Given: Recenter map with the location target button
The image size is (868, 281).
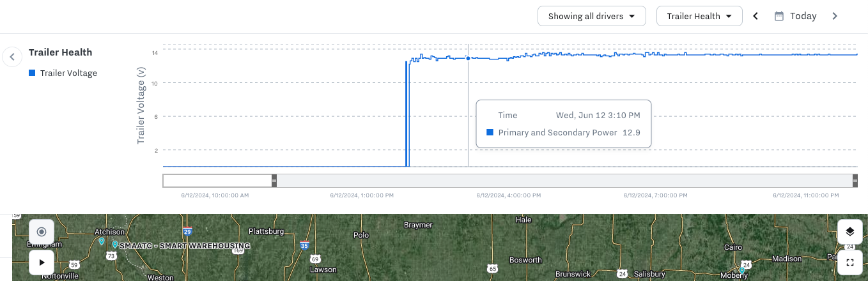Looking at the screenshot, I should [x=42, y=232].
